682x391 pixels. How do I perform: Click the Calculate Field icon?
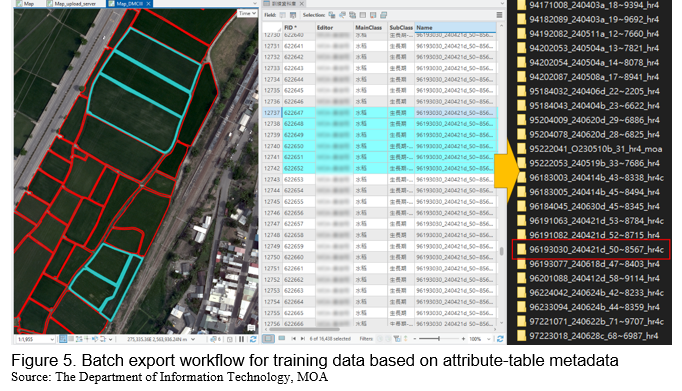(293, 15)
